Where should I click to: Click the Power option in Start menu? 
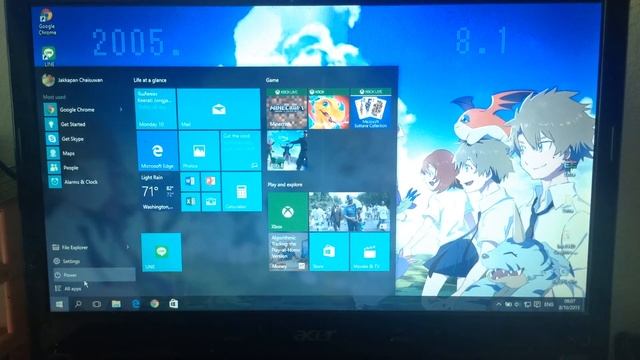pyautogui.click(x=94, y=275)
